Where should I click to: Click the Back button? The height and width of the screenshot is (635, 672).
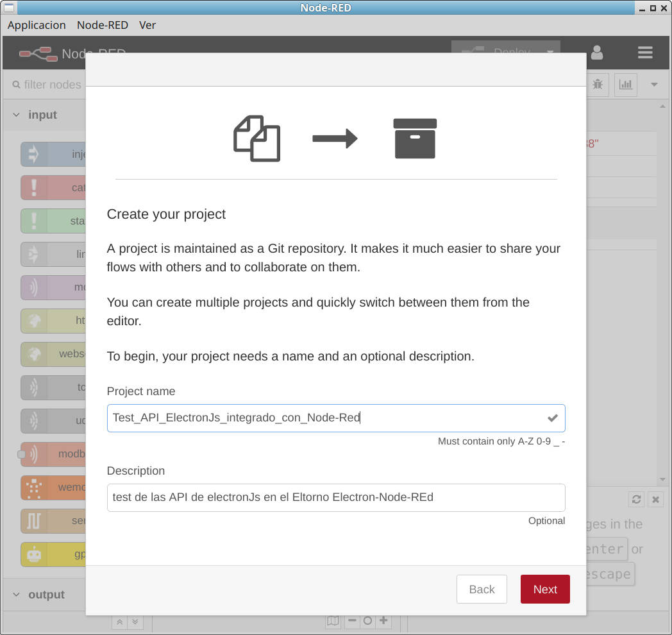click(482, 589)
